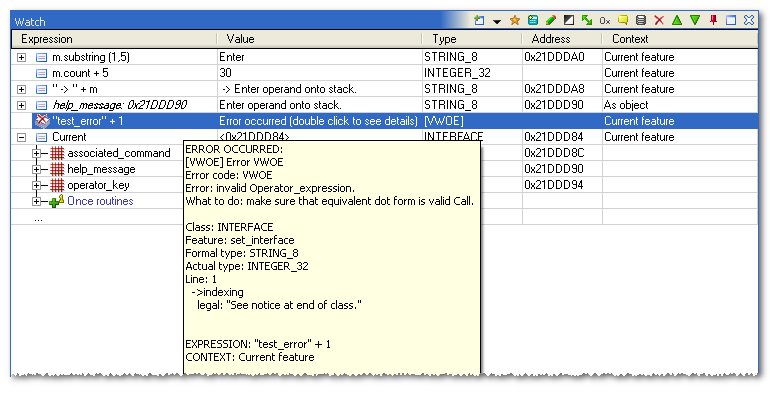The image size is (770, 393).
Task: Click the green plus icon beside Once routines
Action: pyautogui.click(x=57, y=201)
